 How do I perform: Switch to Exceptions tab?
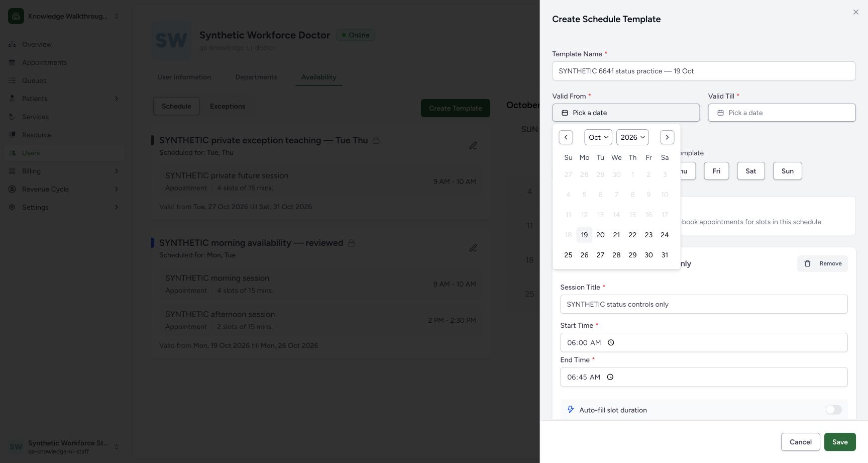click(228, 106)
